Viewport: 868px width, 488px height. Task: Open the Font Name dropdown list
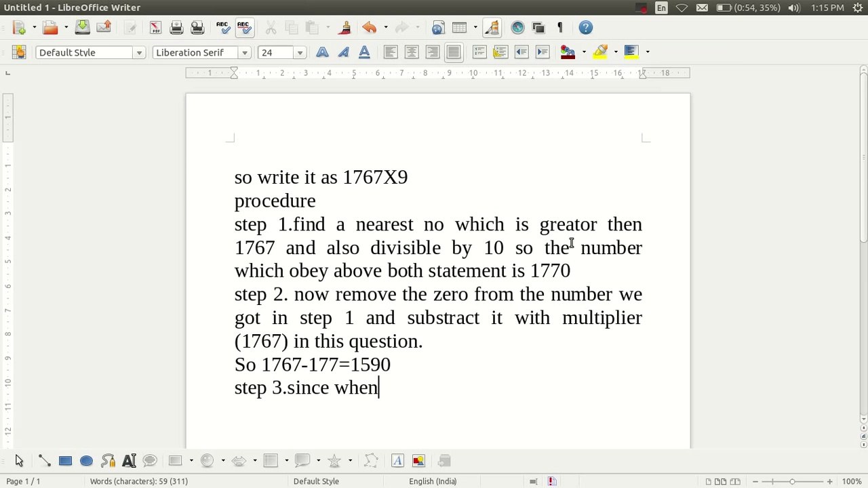[245, 53]
